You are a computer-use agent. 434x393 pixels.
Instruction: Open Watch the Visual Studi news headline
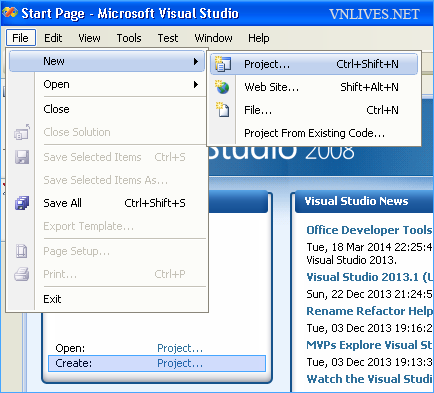pos(369,379)
